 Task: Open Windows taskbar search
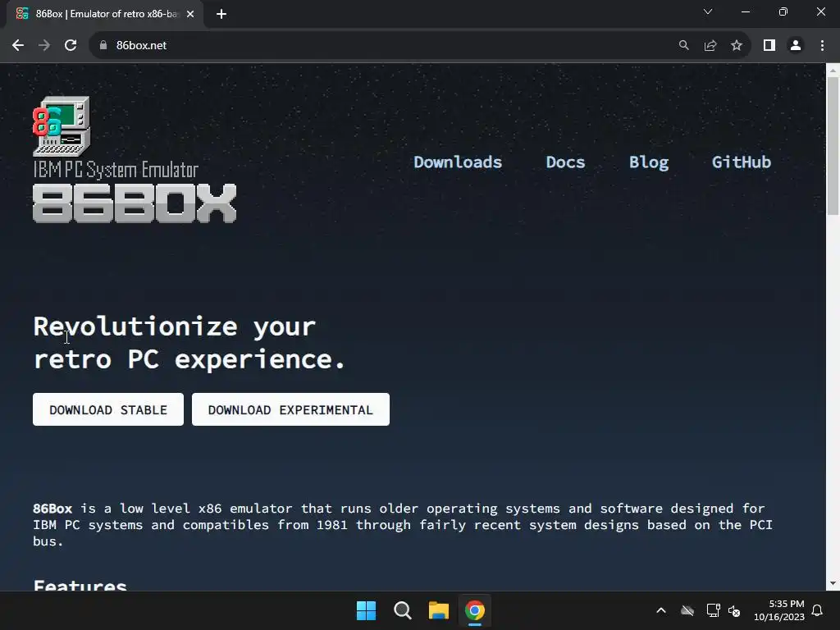coord(402,610)
